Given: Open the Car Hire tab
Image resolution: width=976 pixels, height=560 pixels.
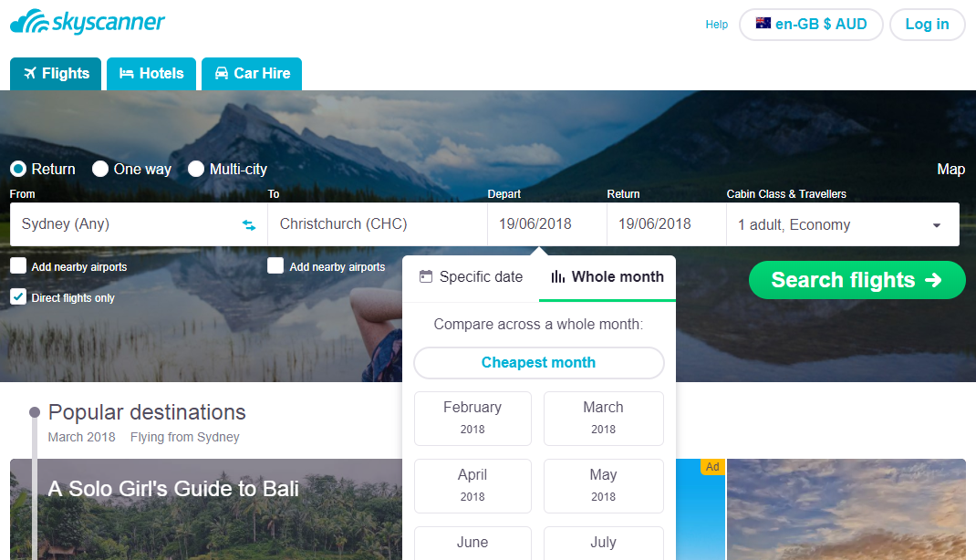Looking at the screenshot, I should (252, 74).
